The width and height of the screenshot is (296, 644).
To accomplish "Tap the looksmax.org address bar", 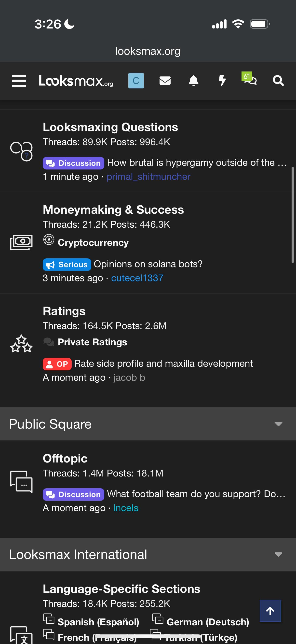I will click(148, 51).
